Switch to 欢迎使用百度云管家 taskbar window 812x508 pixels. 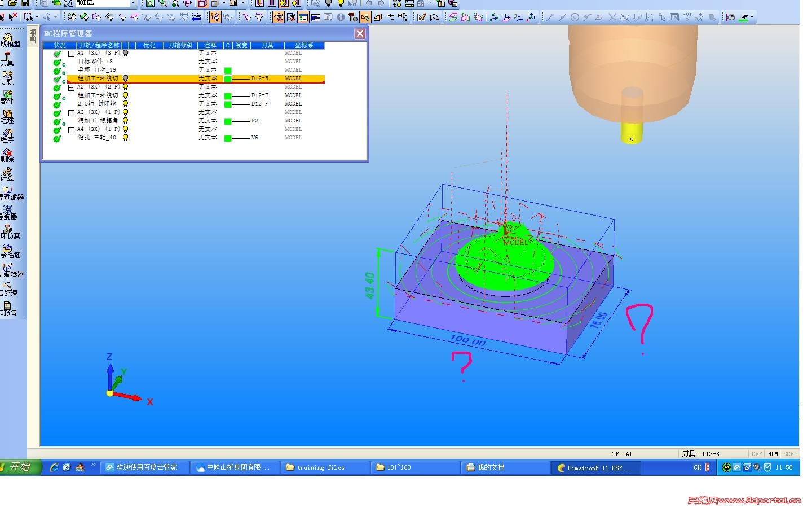click(x=144, y=467)
